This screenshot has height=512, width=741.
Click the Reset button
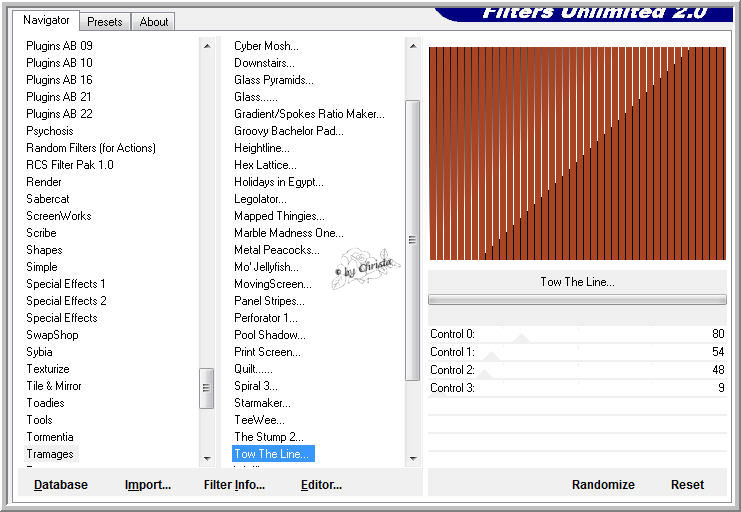pyautogui.click(x=687, y=485)
